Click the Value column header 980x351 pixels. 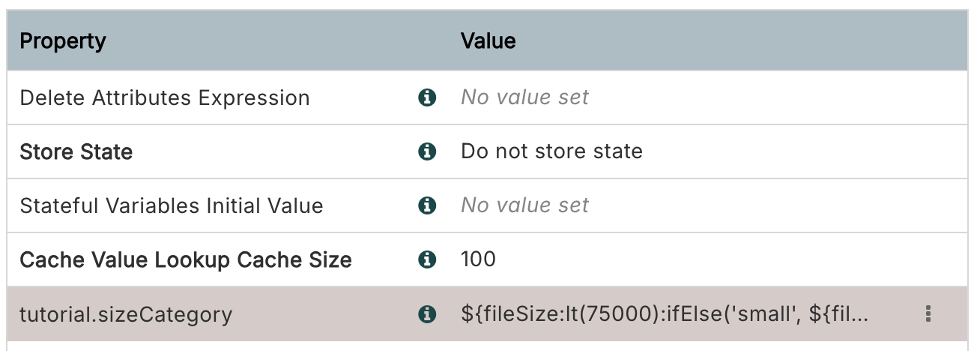pyautogui.click(x=488, y=40)
